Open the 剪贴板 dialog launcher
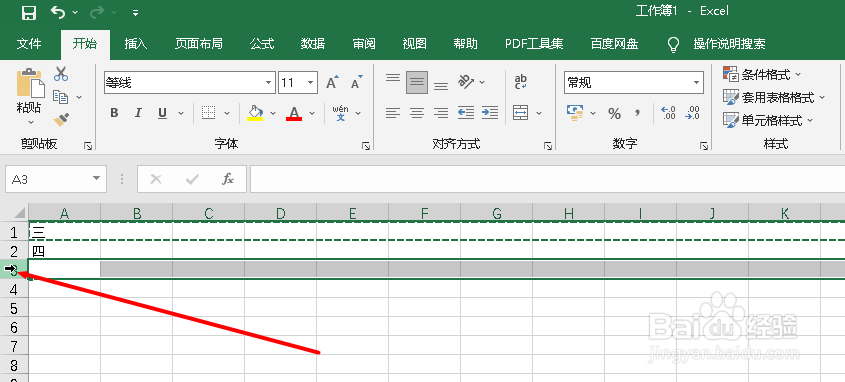The height and width of the screenshot is (382, 845). tap(88, 145)
